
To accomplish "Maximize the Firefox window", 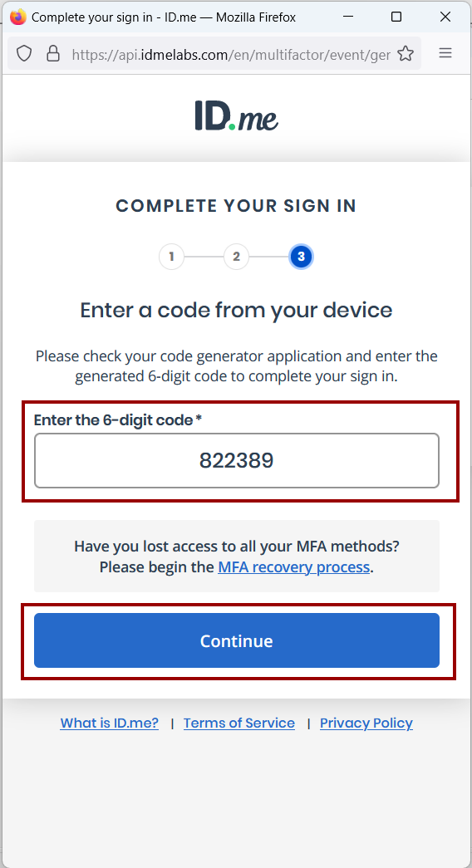I will tap(396, 17).
